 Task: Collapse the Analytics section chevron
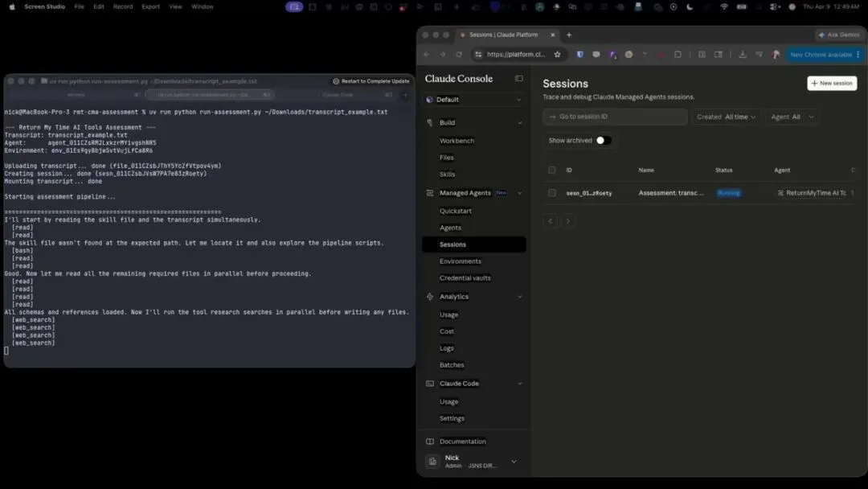pyautogui.click(x=519, y=297)
